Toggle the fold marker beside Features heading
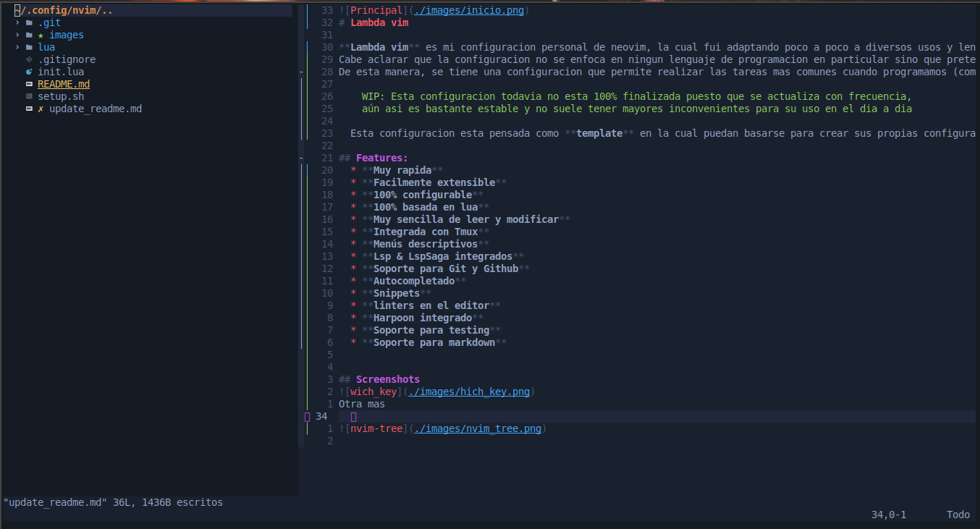The image size is (980, 529). [301, 158]
